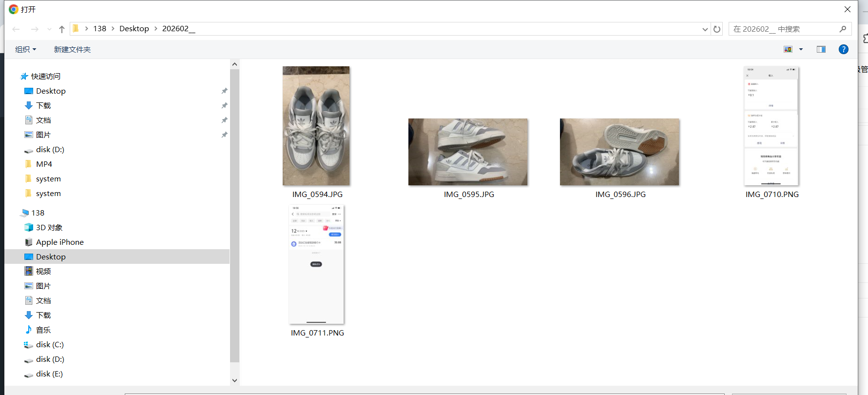This screenshot has height=395, width=868.
Task: Open 音乐 folder in the sidebar
Action: click(x=38, y=330)
